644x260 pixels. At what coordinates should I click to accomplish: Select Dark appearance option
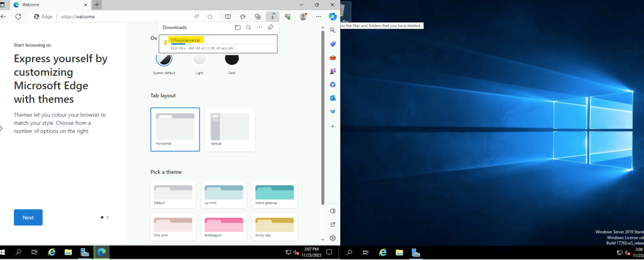pos(231,58)
